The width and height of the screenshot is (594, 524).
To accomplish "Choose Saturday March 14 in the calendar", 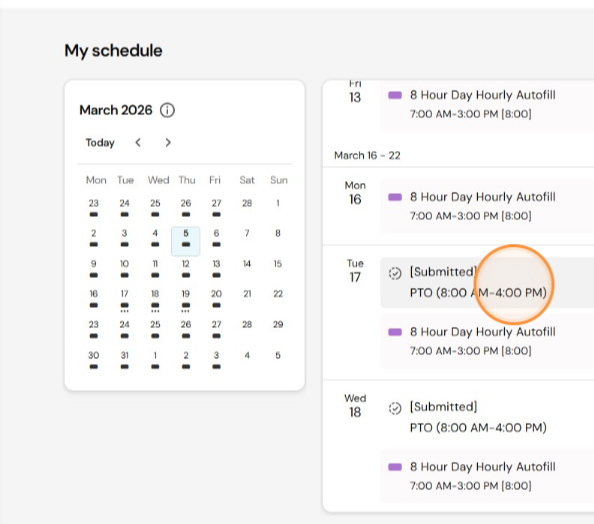I will click(x=247, y=264).
